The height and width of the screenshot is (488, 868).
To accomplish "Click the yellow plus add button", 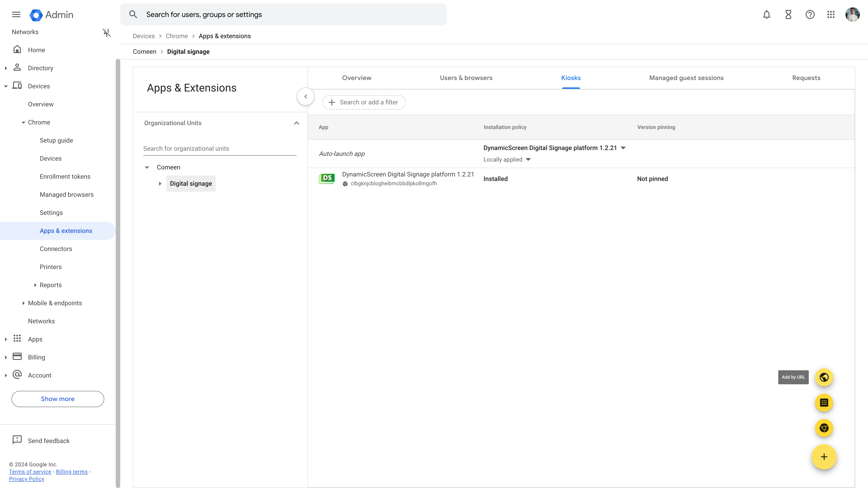I will (x=824, y=457).
